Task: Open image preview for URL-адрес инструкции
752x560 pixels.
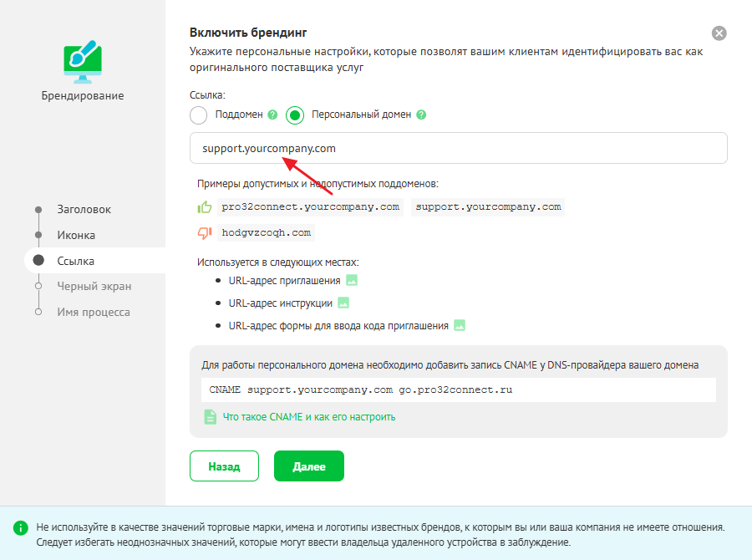Action: [x=343, y=303]
